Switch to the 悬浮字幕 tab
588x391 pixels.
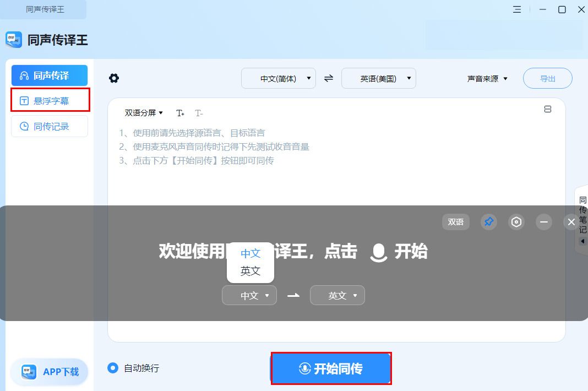pyautogui.click(x=50, y=101)
